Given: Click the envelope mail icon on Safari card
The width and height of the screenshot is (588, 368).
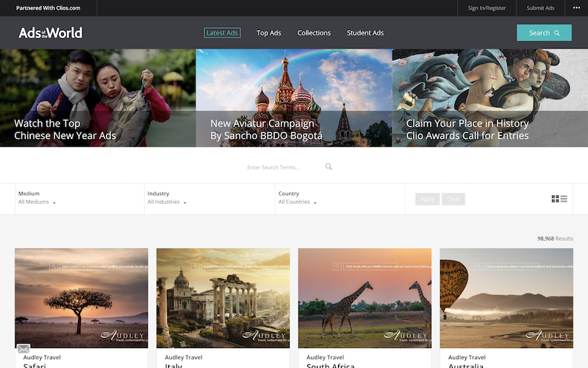Looking at the screenshot, I should (24, 348).
